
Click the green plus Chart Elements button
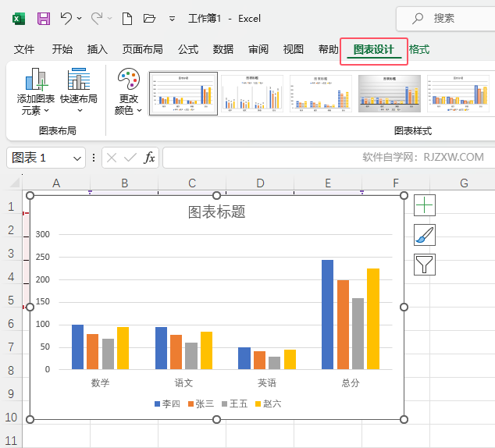tap(425, 205)
